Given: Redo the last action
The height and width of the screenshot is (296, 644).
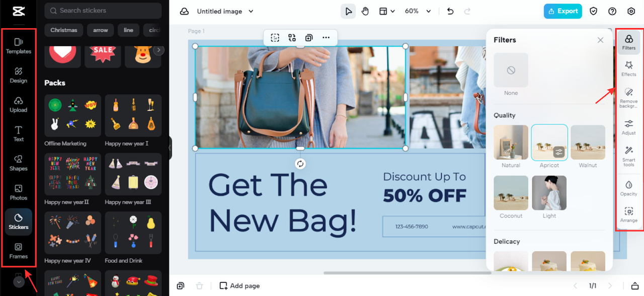Looking at the screenshot, I should [x=467, y=11].
